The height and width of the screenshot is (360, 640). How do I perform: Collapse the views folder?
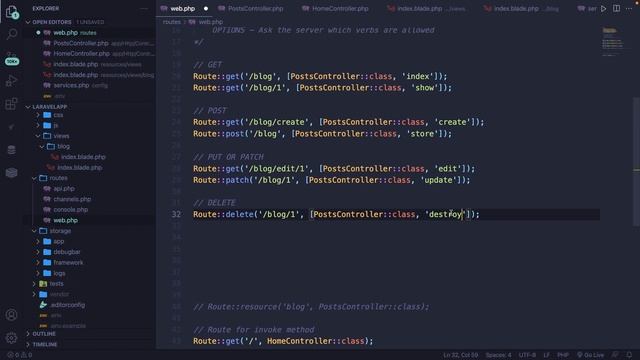pyautogui.click(x=61, y=136)
